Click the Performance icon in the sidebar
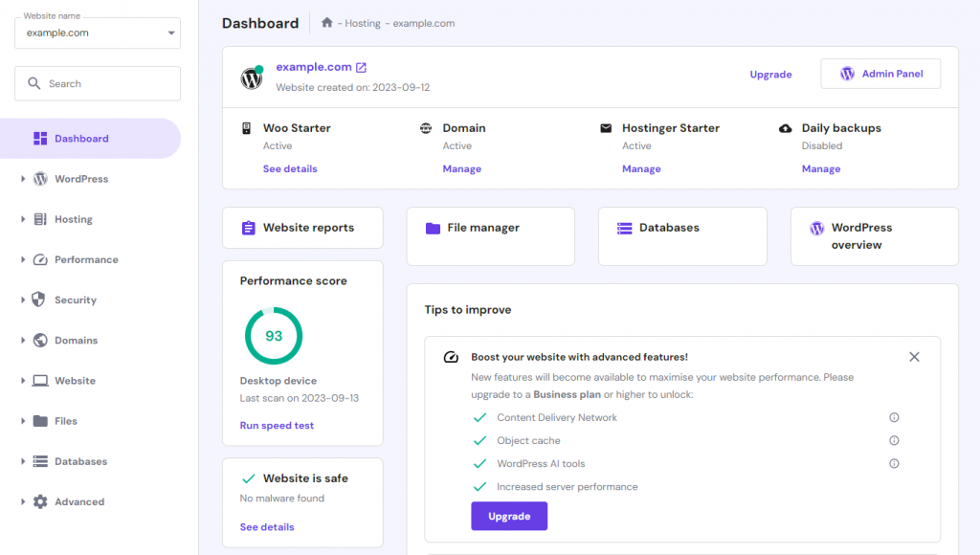 tap(41, 259)
